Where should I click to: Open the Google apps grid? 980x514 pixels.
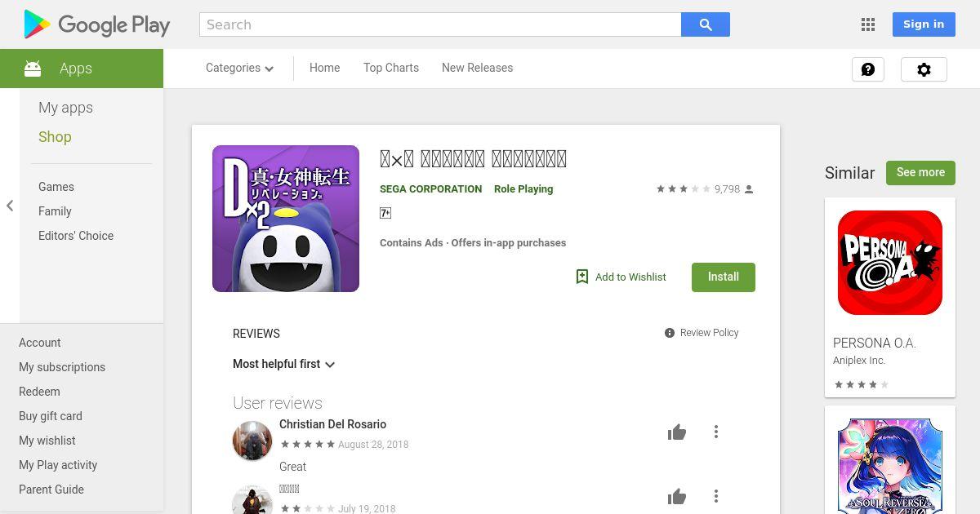[x=868, y=24]
